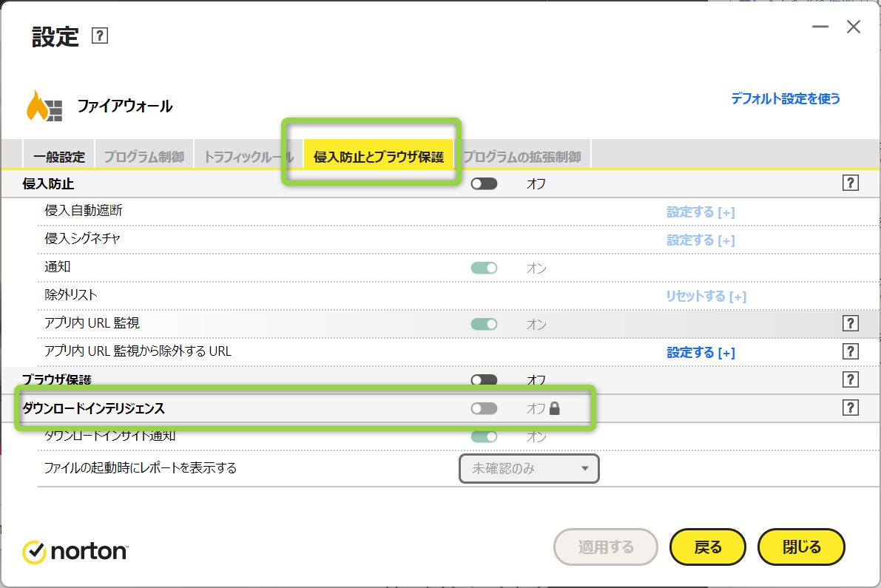The height and width of the screenshot is (588, 881).
Task: Enable the ブラウザ保護 switch
Action: click(485, 380)
